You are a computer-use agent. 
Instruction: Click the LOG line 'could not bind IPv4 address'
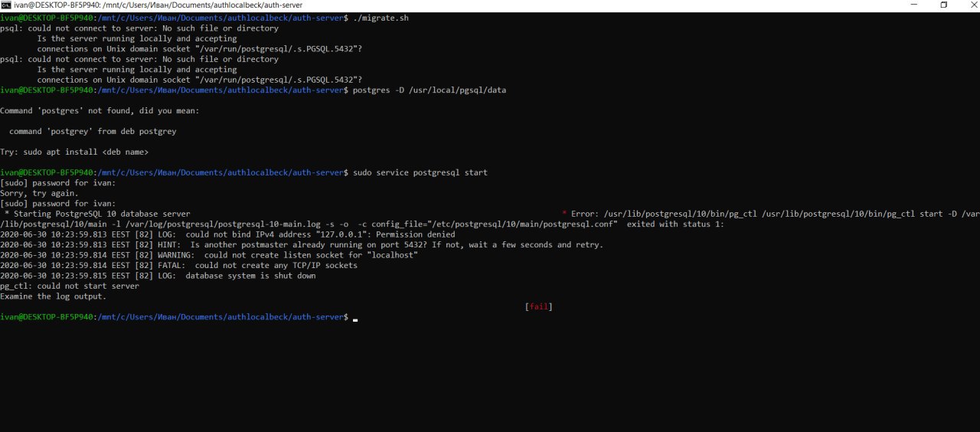click(227, 235)
